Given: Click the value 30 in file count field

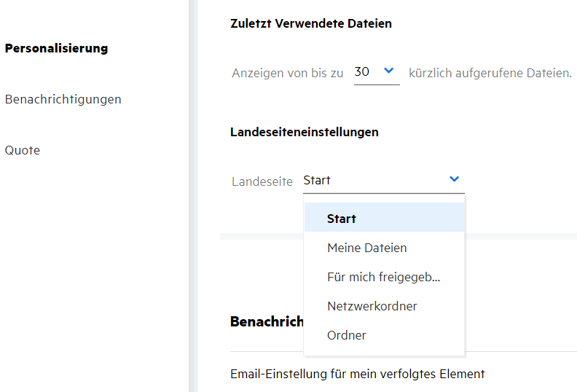Looking at the screenshot, I should 362,72.
